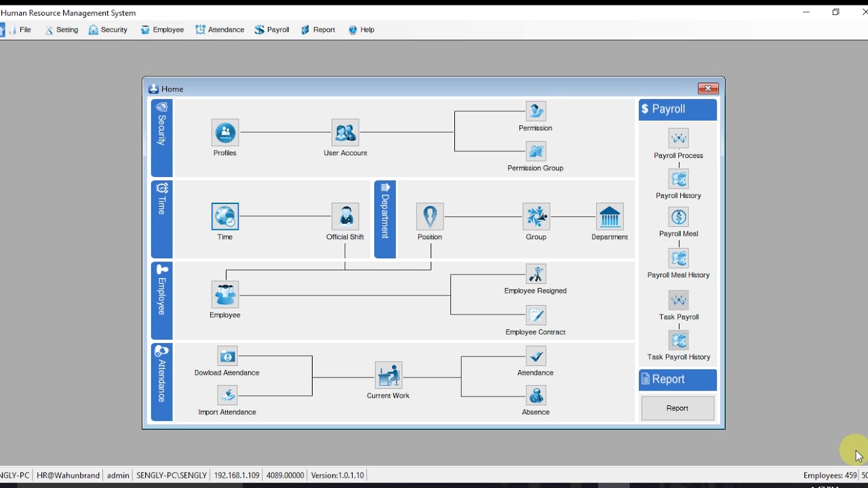Open the Department building icon

(610, 217)
